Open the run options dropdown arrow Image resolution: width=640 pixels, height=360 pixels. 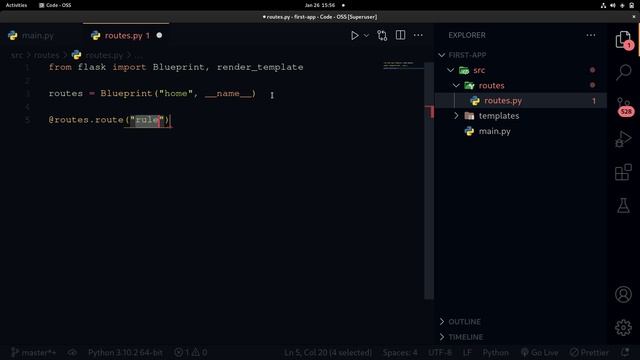coord(367,36)
